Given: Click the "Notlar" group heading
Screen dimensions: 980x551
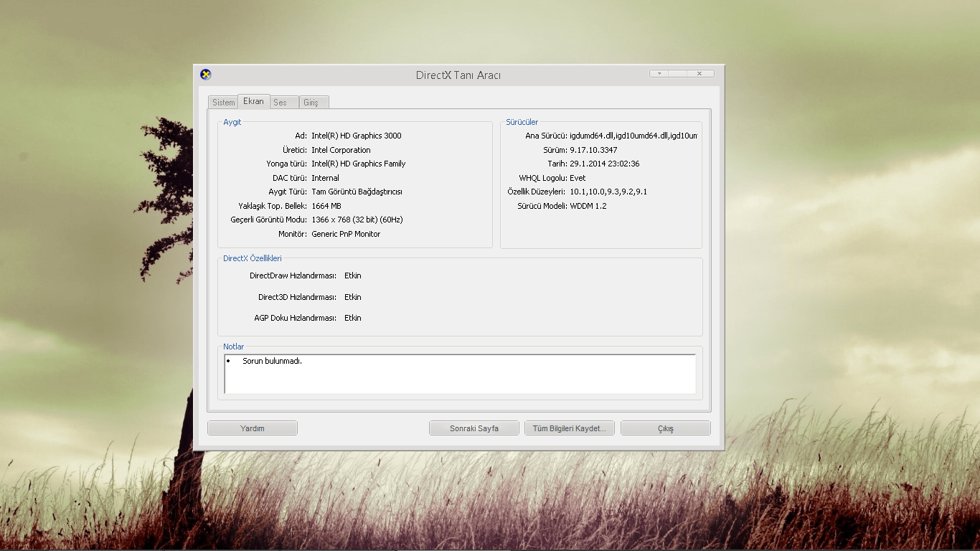Looking at the screenshot, I should [x=234, y=347].
